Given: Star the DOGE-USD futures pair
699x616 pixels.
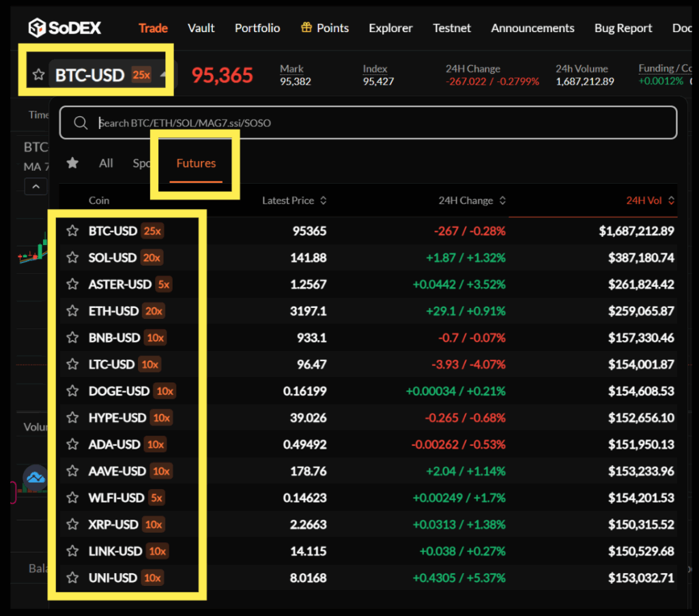Looking at the screenshot, I should pos(72,391).
